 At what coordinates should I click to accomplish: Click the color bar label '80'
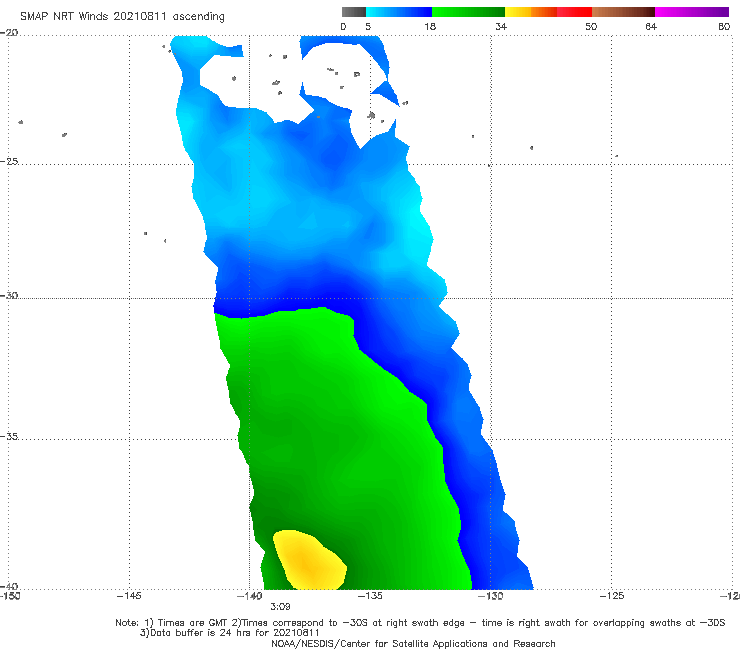[x=724, y=27]
